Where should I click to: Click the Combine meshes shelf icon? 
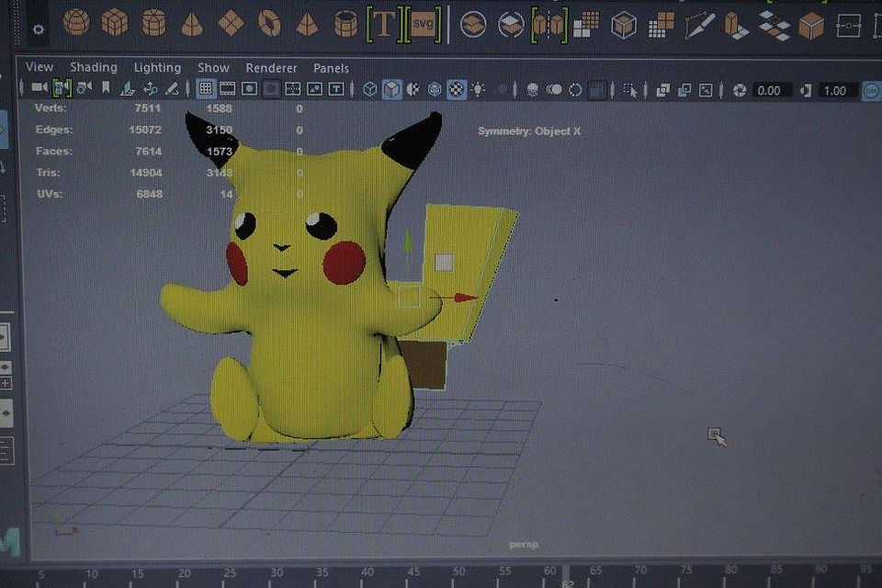tap(473, 25)
